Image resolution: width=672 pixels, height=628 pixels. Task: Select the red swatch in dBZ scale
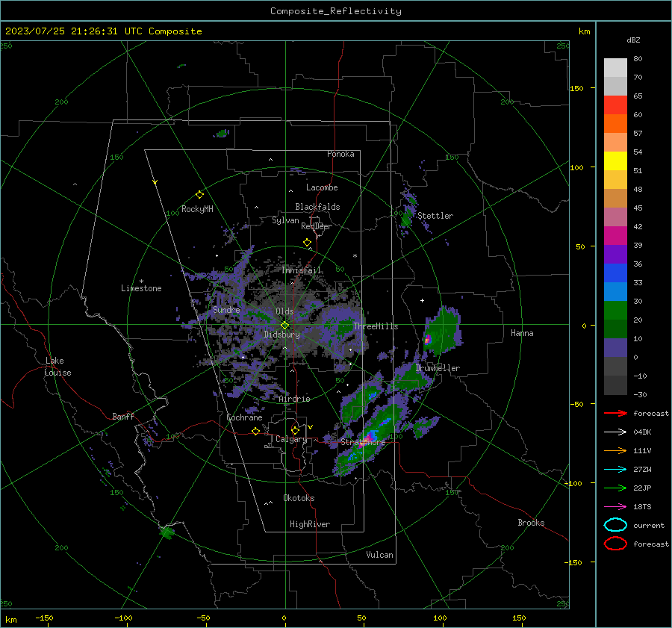[615, 105]
